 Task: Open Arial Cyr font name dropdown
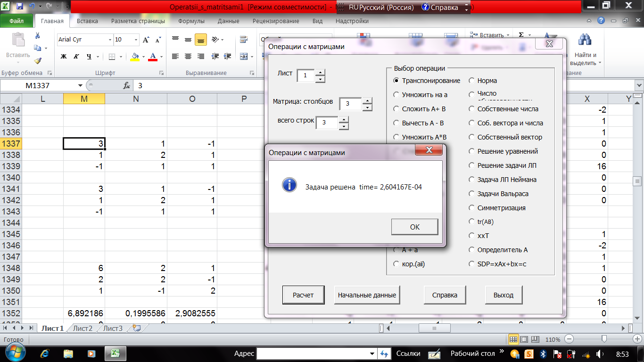tap(110, 40)
